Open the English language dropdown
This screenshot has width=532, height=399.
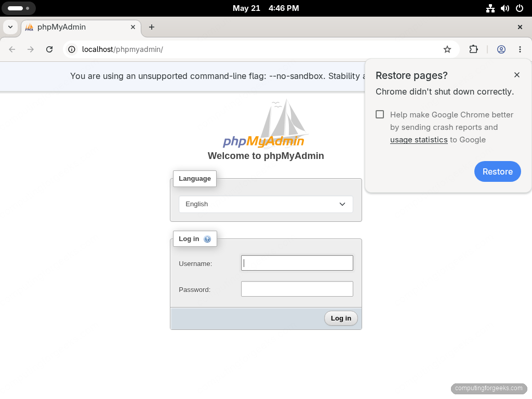tap(265, 204)
